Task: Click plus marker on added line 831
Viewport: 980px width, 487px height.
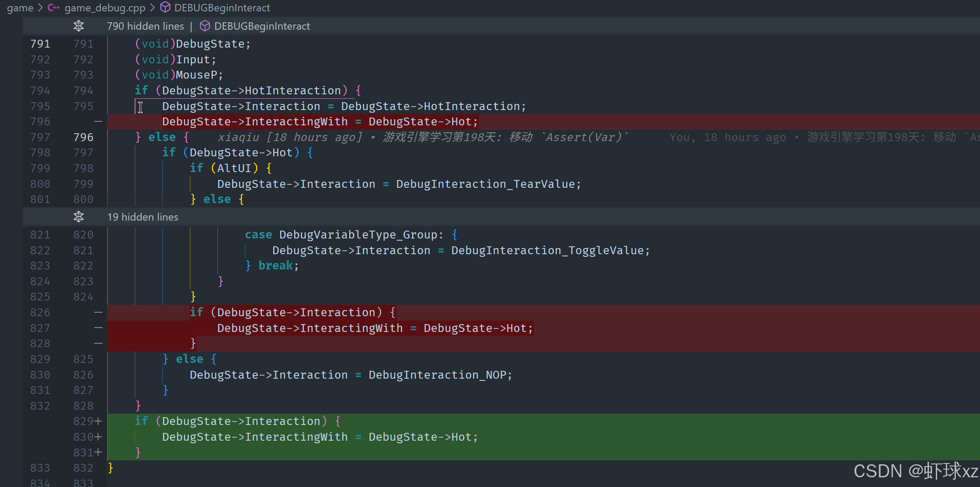Action: [x=98, y=452]
